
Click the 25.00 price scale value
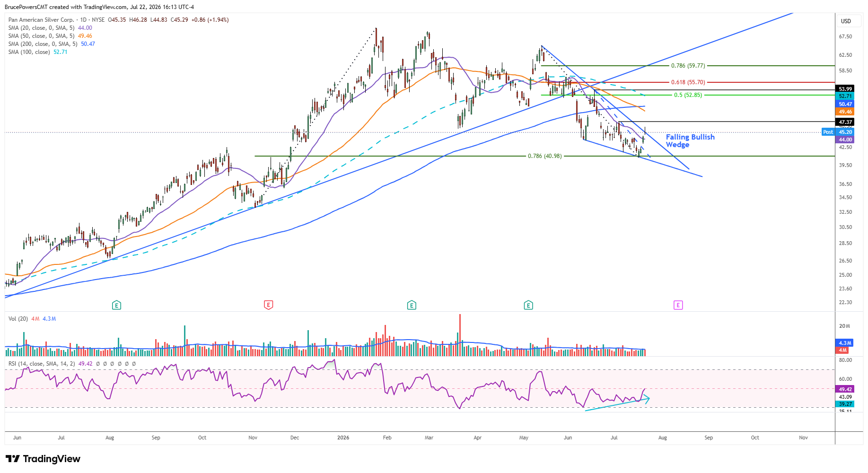tap(845, 275)
